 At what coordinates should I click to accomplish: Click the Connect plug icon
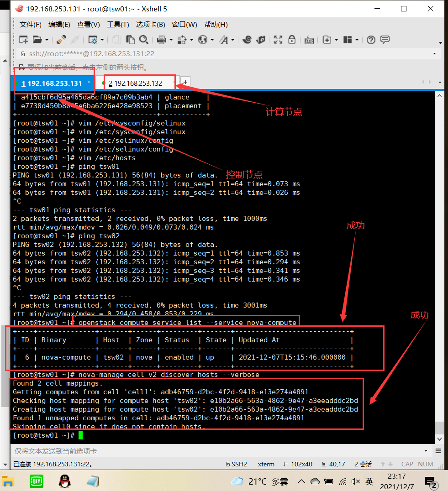[61, 40]
